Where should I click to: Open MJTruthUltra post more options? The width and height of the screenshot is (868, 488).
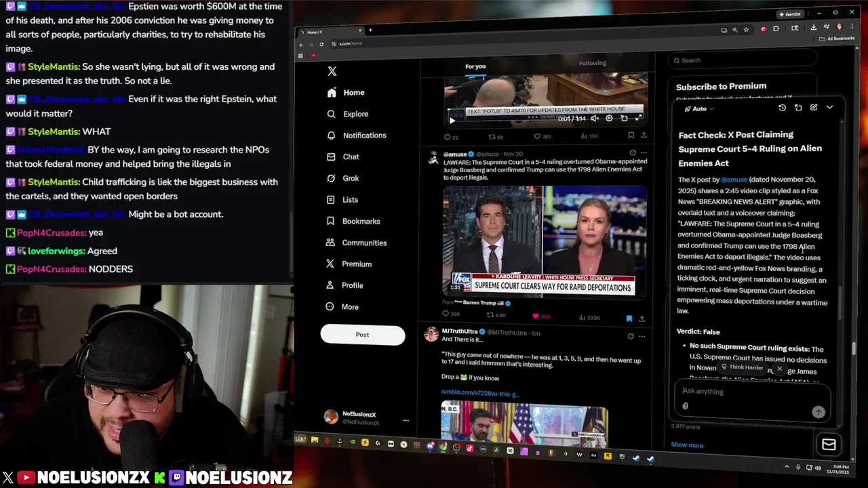click(642, 336)
